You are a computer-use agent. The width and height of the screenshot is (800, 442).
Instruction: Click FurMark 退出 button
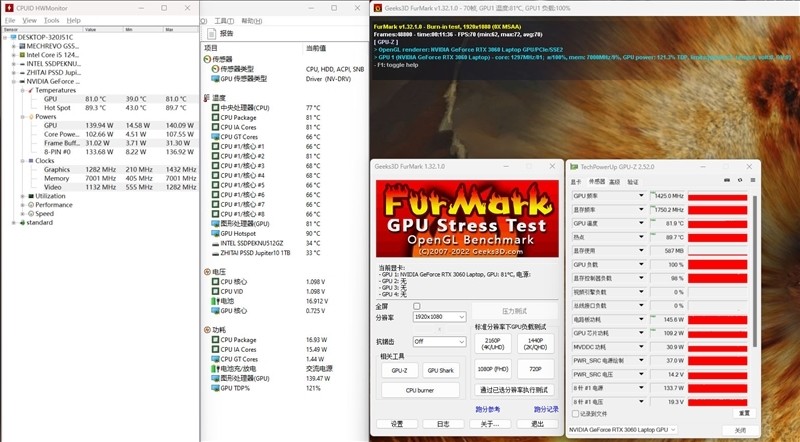click(537, 424)
